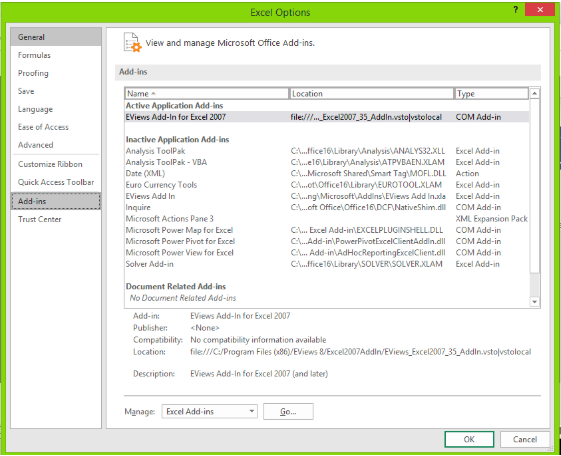Open Customize Ribbon settings
Viewport: 561px width, 456px height.
(x=56, y=164)
